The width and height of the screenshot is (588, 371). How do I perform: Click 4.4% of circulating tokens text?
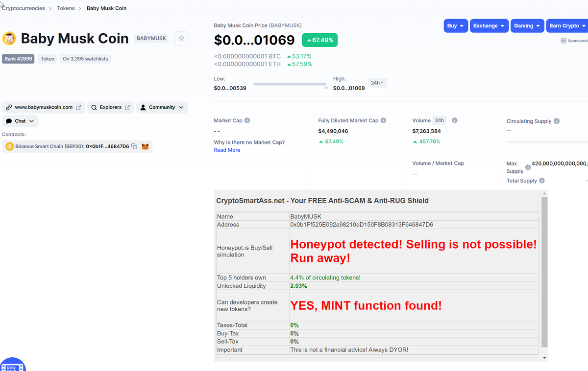(325, 278)
